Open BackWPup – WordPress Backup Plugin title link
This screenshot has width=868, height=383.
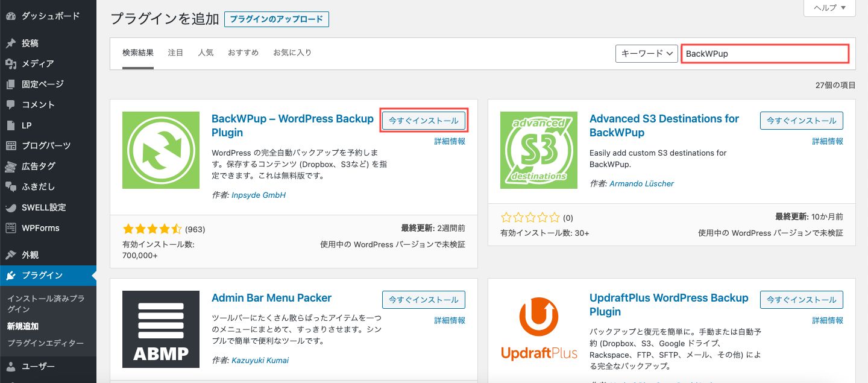pos(293,125)
